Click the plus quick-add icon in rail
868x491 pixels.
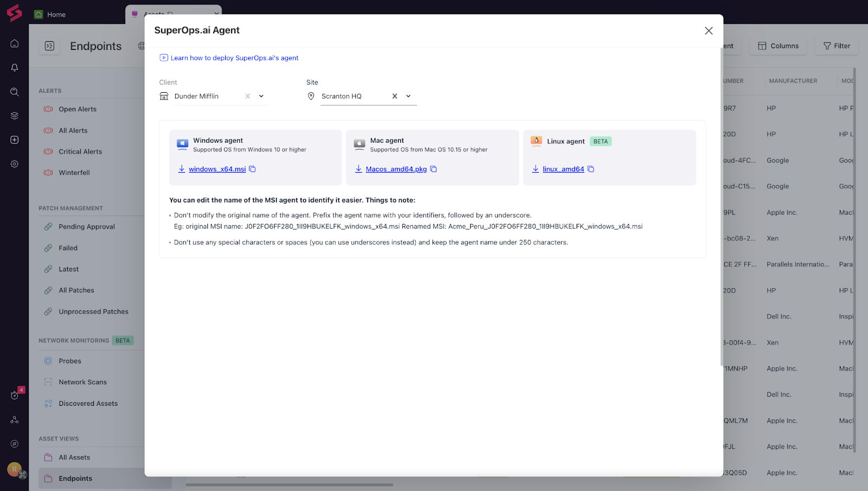click(x=15, y=140)
